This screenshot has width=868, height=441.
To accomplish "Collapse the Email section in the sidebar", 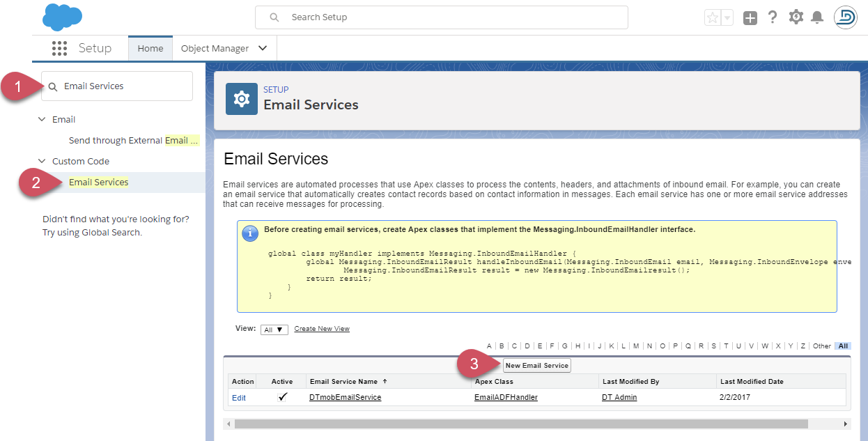I will (43, 119).
